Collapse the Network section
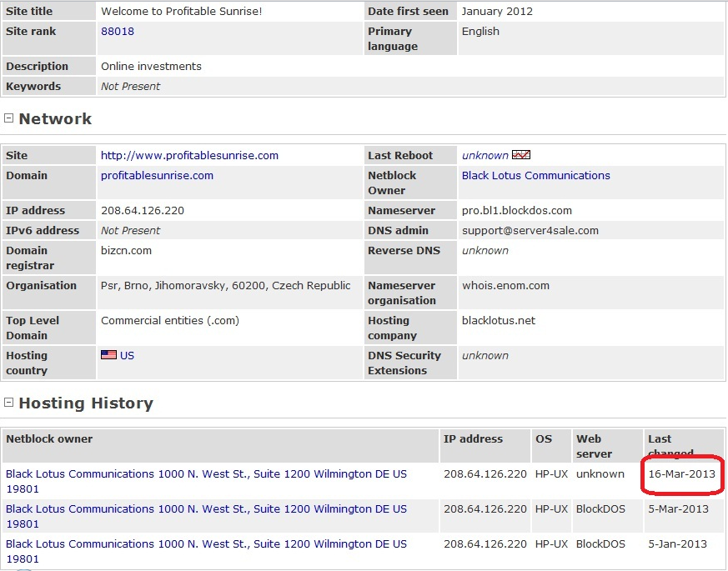Screen dimensions: 728x571 point(9,118)
